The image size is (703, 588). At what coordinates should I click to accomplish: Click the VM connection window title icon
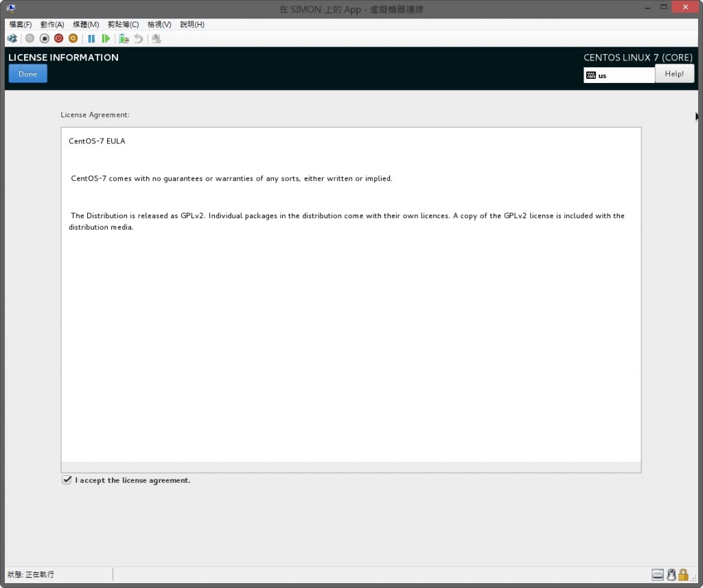click(11, 8)
